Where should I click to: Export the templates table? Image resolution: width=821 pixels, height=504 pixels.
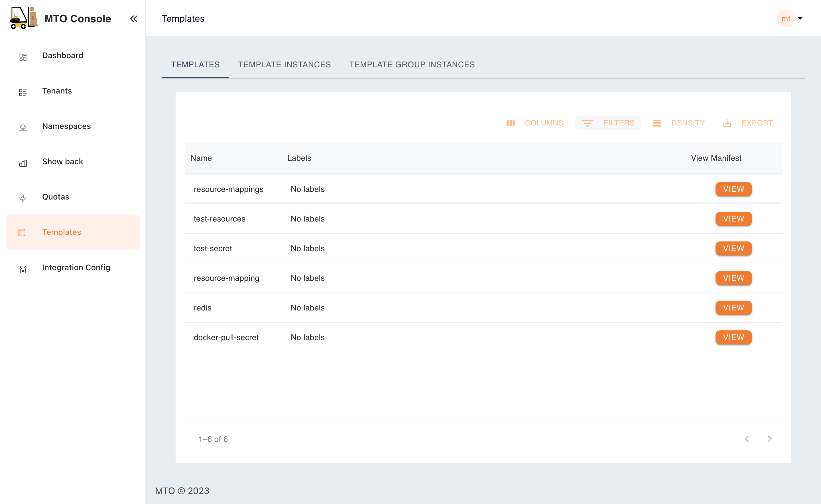(x=748, y=123)
